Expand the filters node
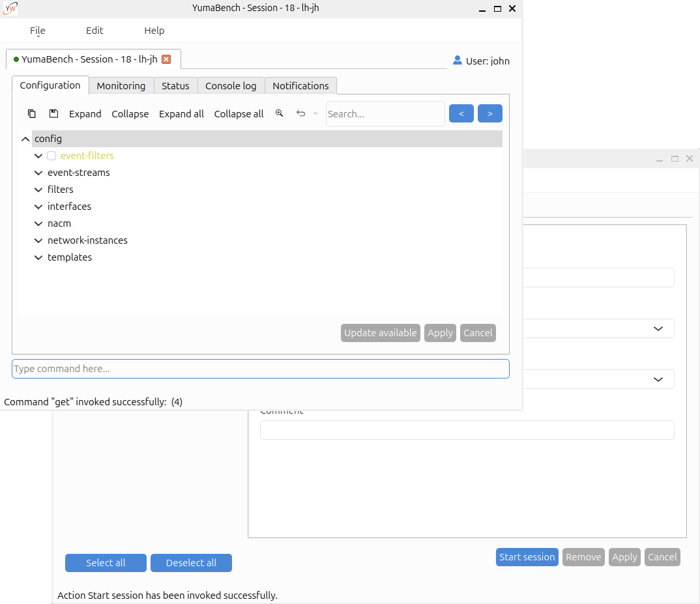700x604 pixels. pos(38,190)
